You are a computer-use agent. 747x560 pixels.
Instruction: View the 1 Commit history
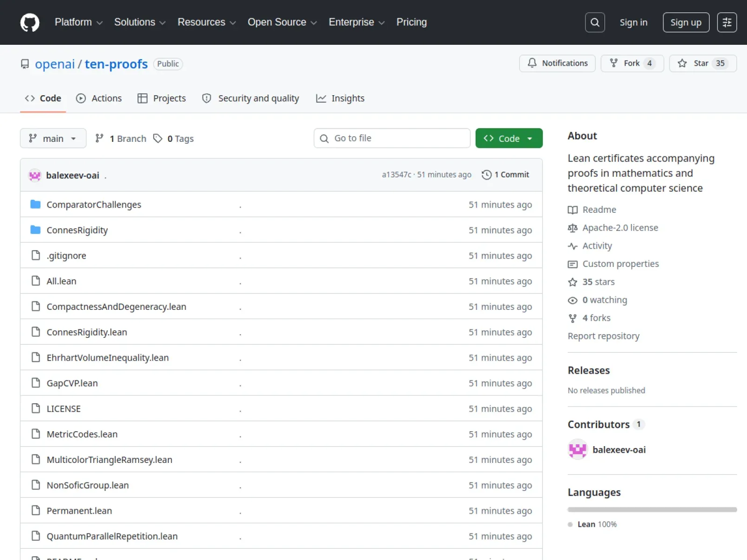[506, 175]
